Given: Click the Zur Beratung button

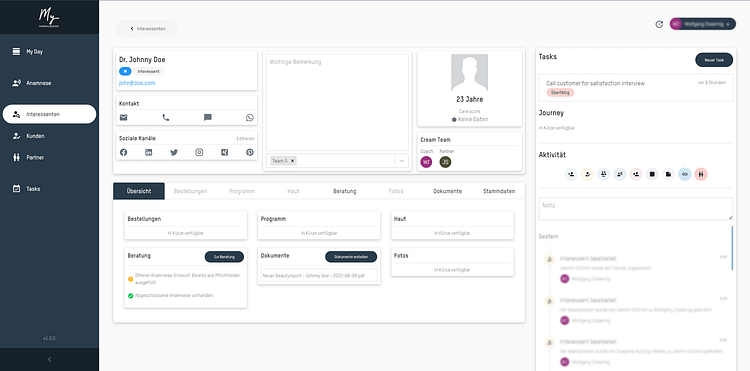Looking at the screenshot, I should tap(224, 257).
